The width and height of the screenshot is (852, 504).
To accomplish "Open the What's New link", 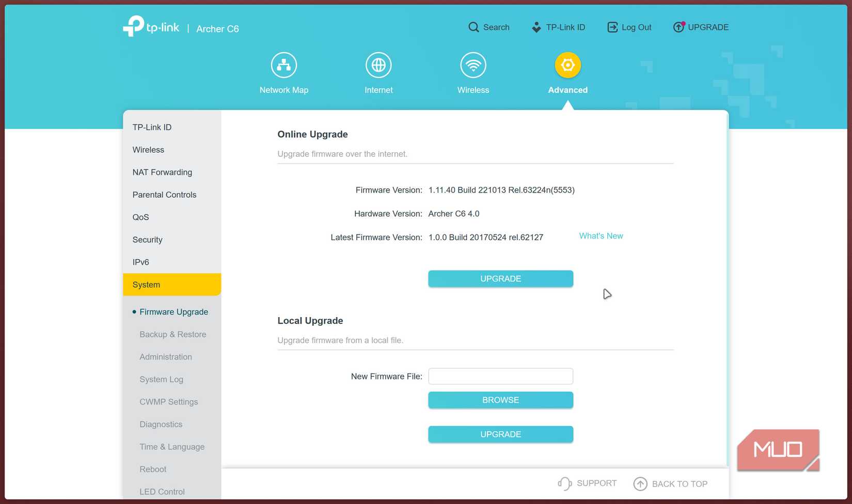I will pos(601,236).
